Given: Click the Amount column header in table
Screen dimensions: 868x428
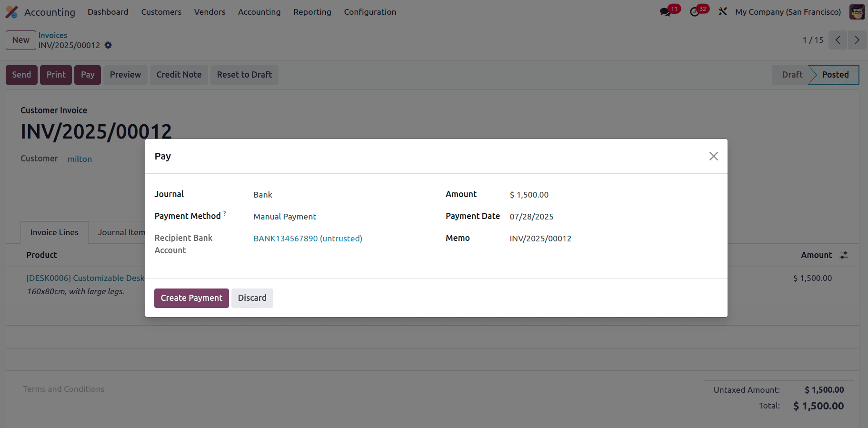Looking at the screenshot, I should [x=816, y=255].
